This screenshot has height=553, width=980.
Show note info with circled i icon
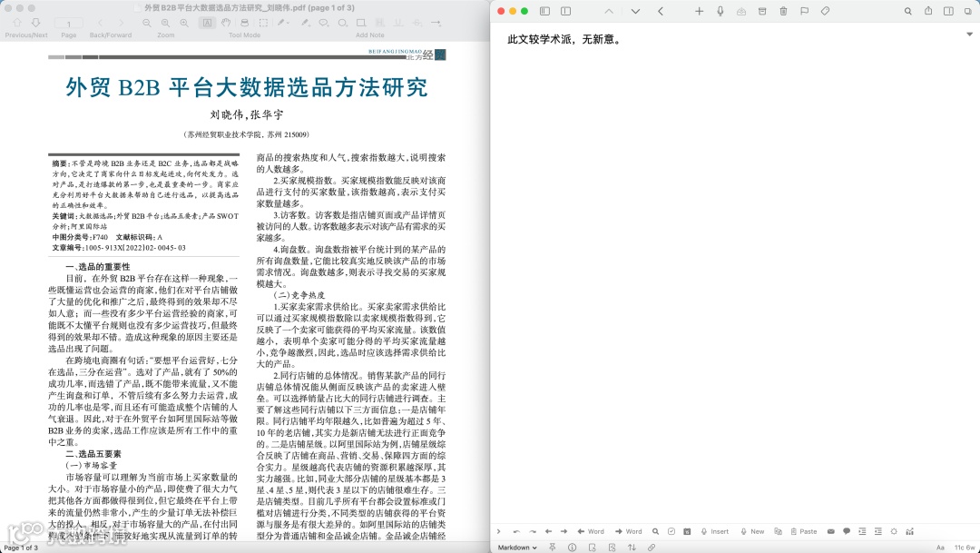[572, 548]
